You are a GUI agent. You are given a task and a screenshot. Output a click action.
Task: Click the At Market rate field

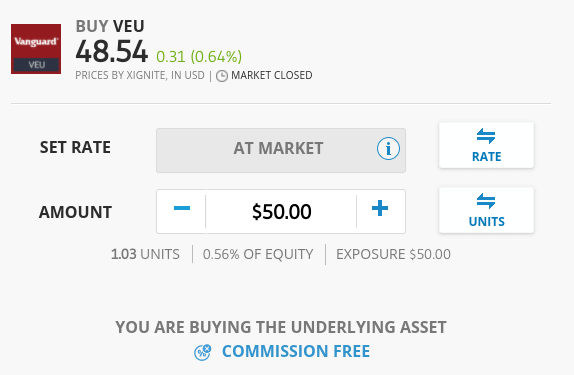pos(281,150)
